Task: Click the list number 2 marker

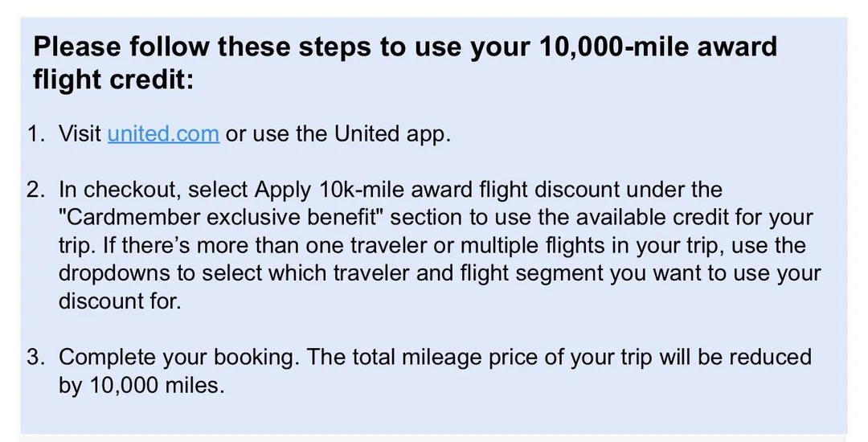Action: tap(36, 190)
